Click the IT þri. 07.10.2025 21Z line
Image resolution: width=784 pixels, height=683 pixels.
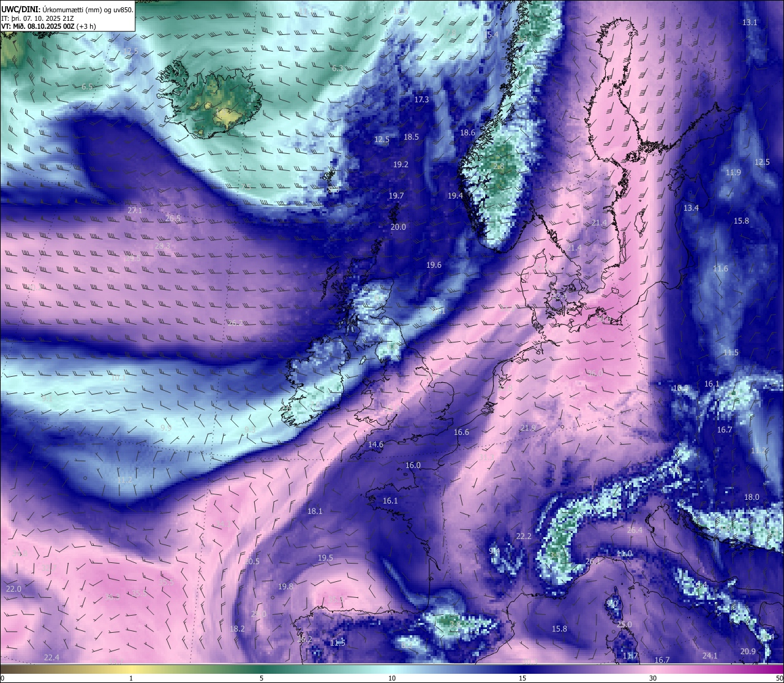(x=38, y=18)
